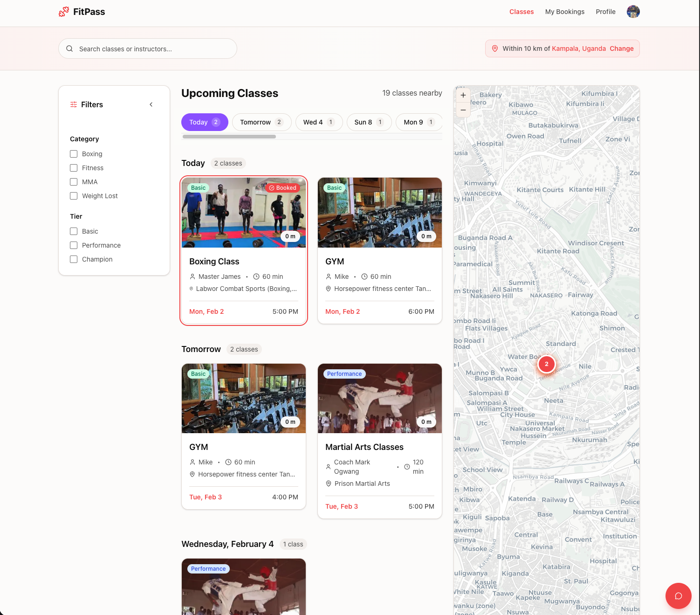Select the Wed 4 date tab
Viewport: 700px width, 615px height.
319,122
